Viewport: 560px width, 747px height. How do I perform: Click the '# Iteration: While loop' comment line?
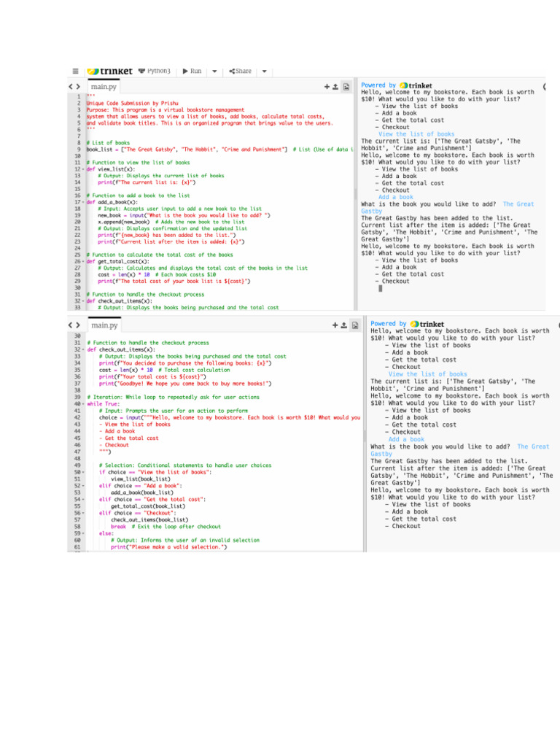[x=174, y=397]
